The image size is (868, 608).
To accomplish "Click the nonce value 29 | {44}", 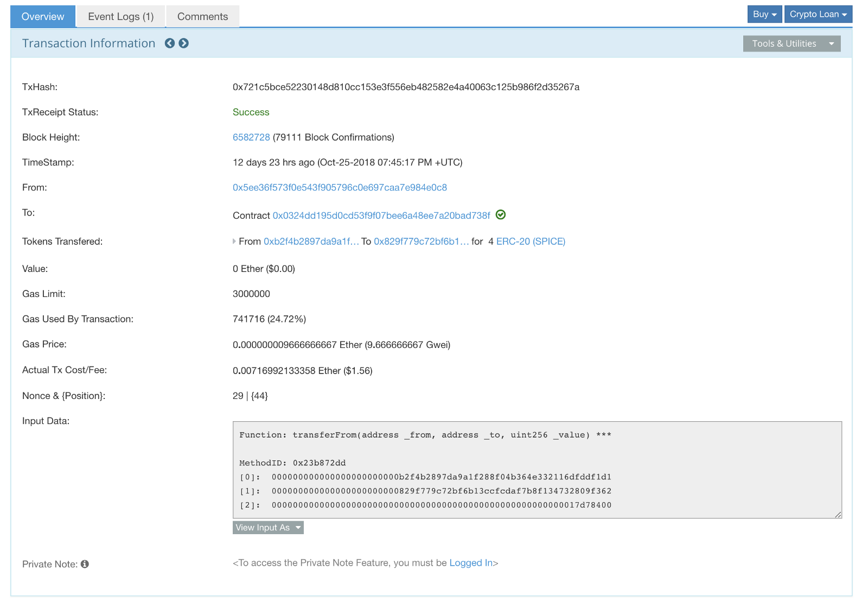I will (250, 396).
